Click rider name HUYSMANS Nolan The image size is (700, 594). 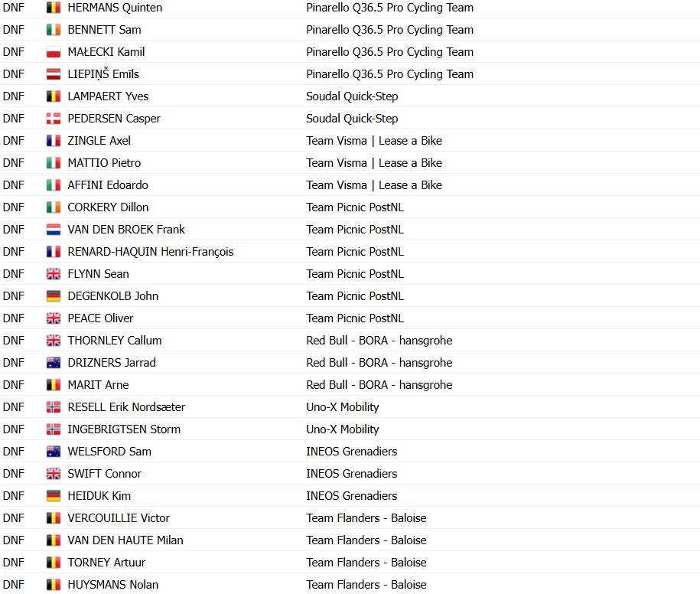113,585
